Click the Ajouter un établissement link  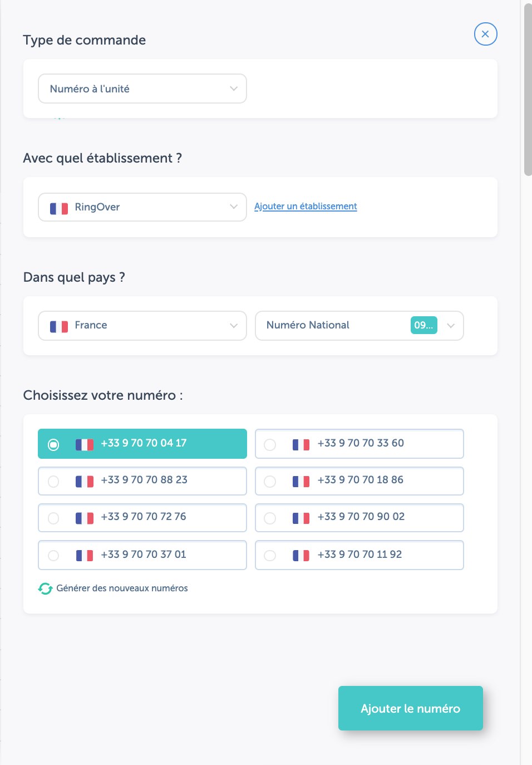click(305, 206)
